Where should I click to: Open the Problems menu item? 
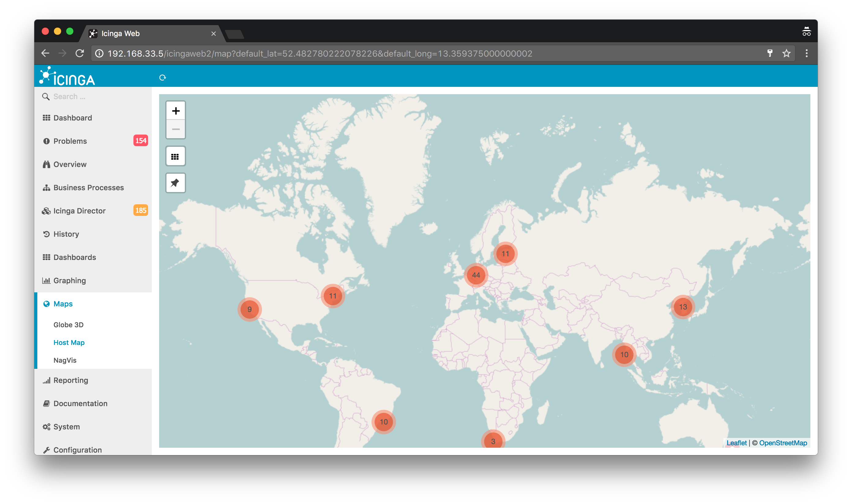[x=93, y=141]
